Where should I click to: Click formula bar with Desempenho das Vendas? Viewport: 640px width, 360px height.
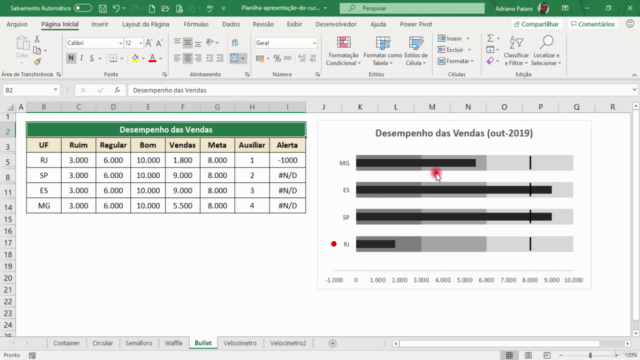tap(380, 90)
